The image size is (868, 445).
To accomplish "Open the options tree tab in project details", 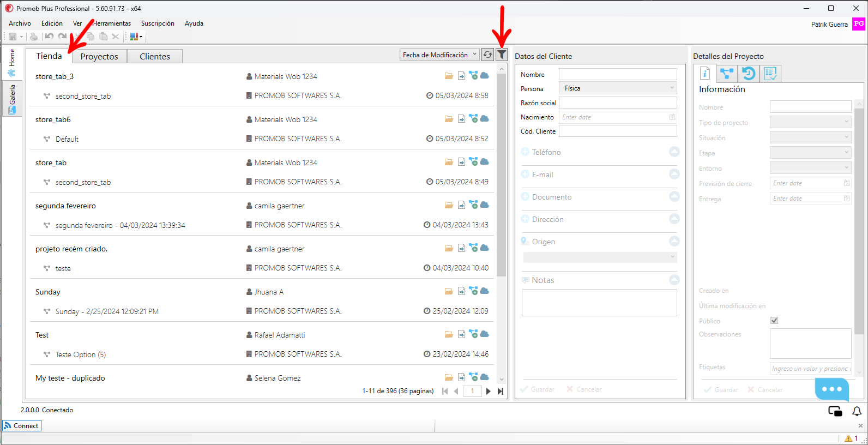I will [x=726, y=73].
